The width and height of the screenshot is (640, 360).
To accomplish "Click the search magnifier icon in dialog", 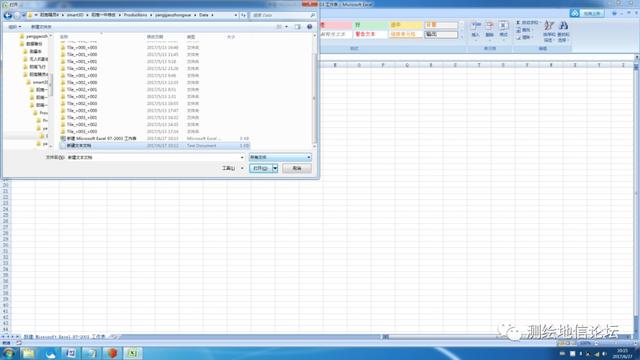I will (x=313, y=15).
